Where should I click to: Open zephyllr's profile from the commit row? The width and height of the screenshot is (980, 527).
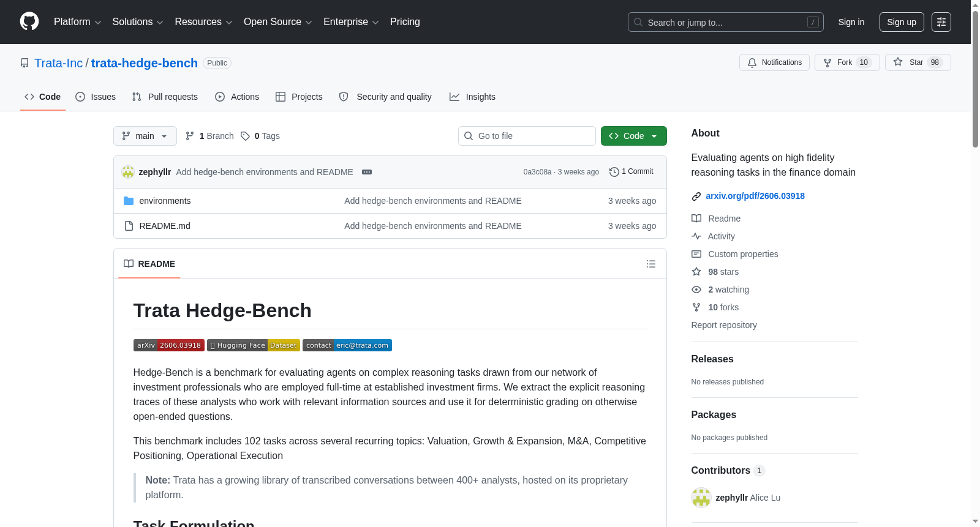click(x=155, y=172)
